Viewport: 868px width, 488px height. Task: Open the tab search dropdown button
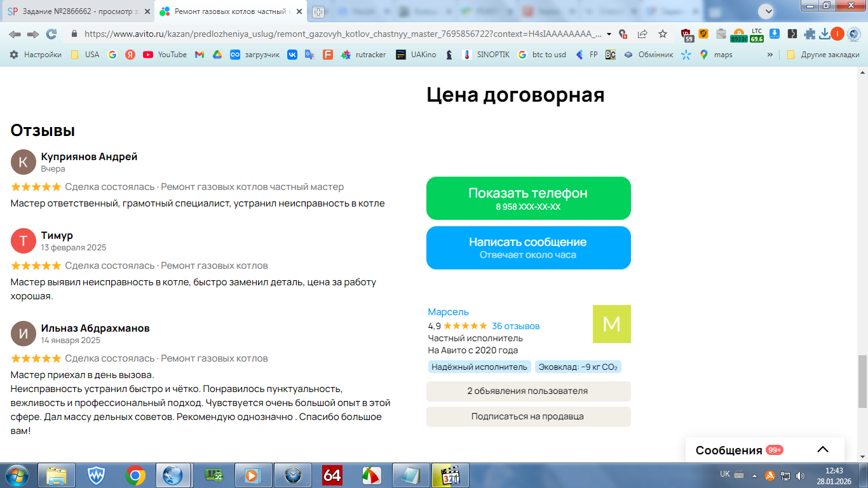click(766, 11)
